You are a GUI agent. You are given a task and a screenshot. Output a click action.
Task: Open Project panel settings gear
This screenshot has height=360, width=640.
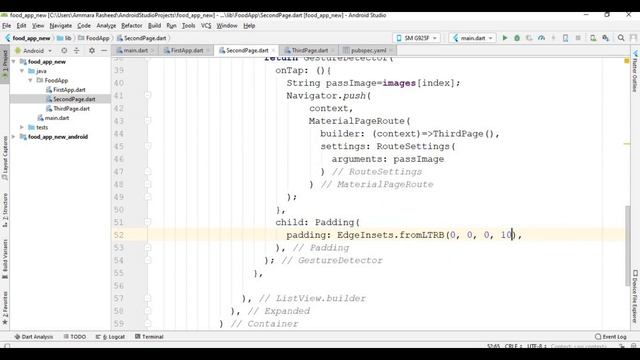(92, 51)
